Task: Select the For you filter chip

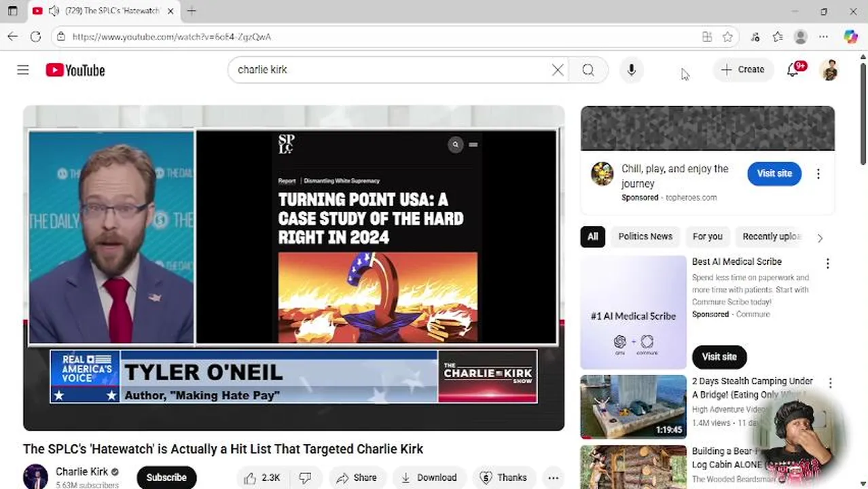Action: tap(707, 236)
